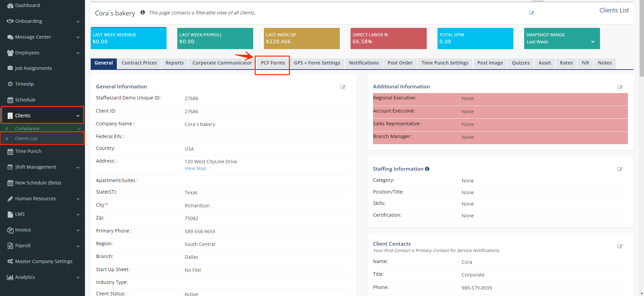Go to the Notifications tab
The image size is (644, 296).
(x=364, y=63)
